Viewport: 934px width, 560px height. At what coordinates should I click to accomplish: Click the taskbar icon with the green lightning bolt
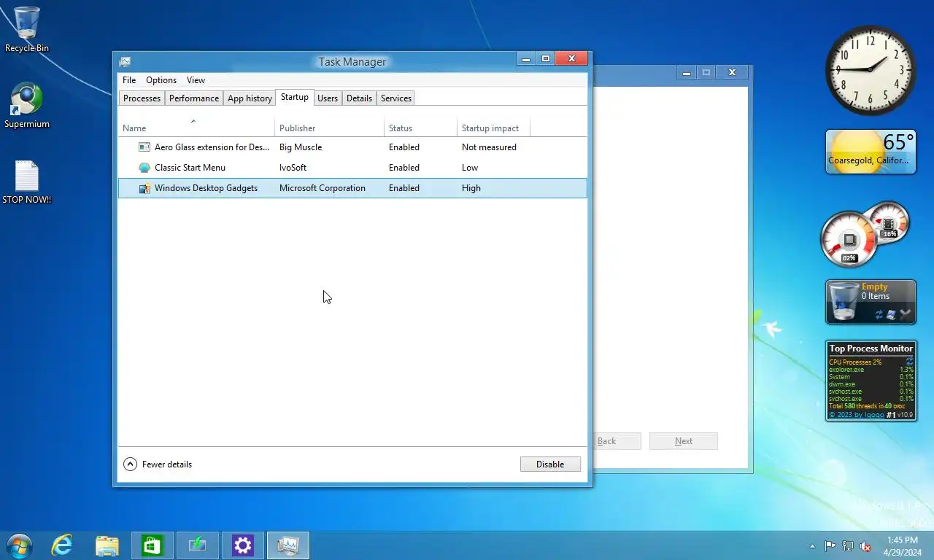(x=198, y=545)
